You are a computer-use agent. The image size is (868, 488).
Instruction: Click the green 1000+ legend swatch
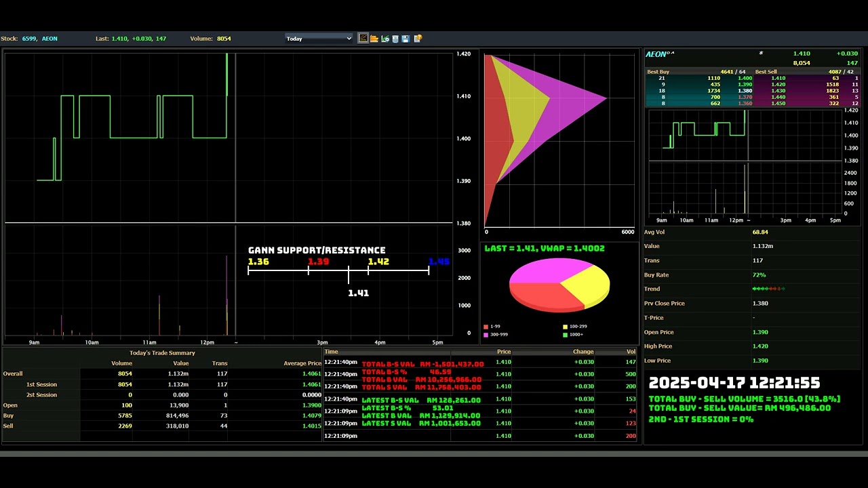point(566,335)
